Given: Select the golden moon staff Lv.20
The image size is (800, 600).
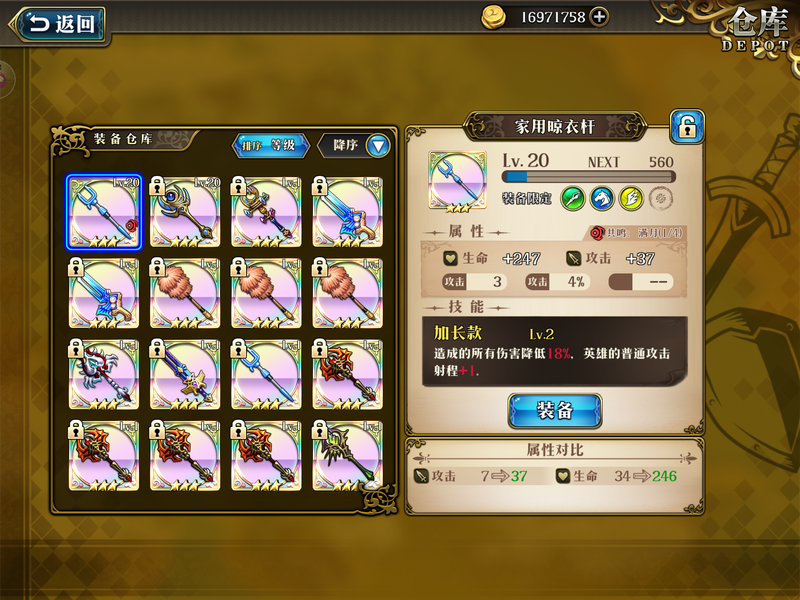Looking at the screenshot, I should (x=185, y=212).
